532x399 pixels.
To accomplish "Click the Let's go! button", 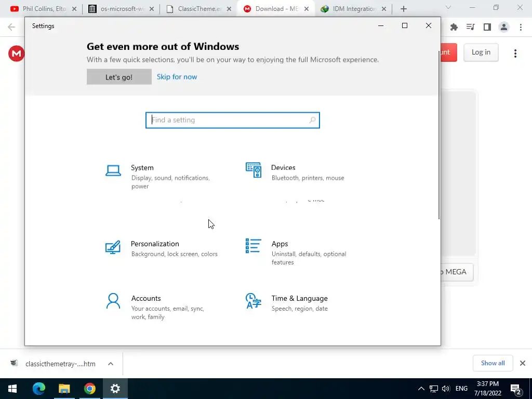I will pyautogui.click(x=119, y=77).
